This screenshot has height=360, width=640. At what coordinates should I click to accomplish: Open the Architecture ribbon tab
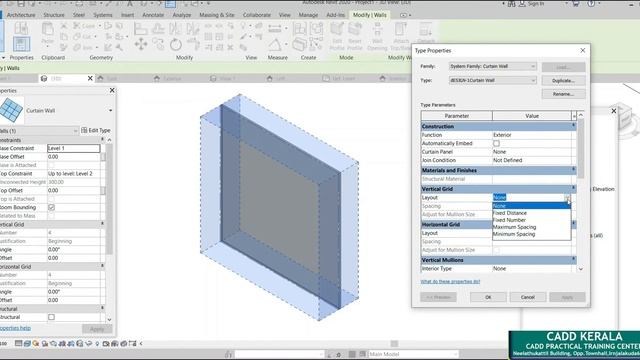pos(21,15)
